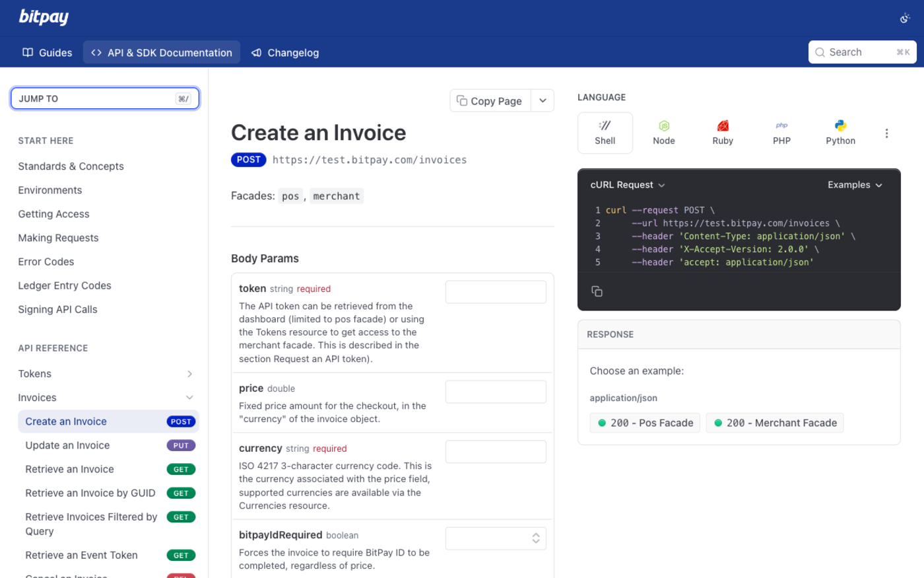Select 200 - Pos Facade example
Image resolution: width=924 pixels, height=578 pixels.
tap(646, 423)
